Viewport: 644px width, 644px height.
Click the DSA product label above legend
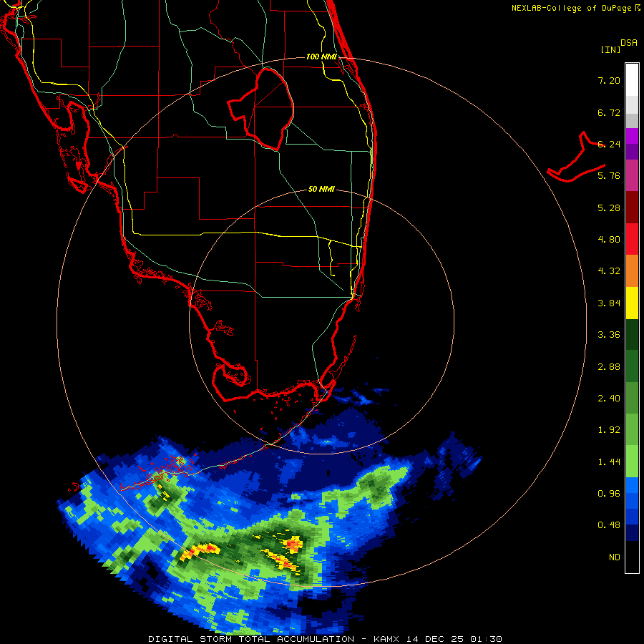pos(629,43)
